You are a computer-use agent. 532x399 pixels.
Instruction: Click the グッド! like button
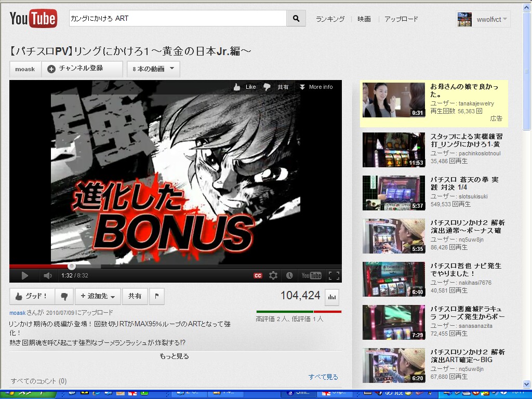32,296
